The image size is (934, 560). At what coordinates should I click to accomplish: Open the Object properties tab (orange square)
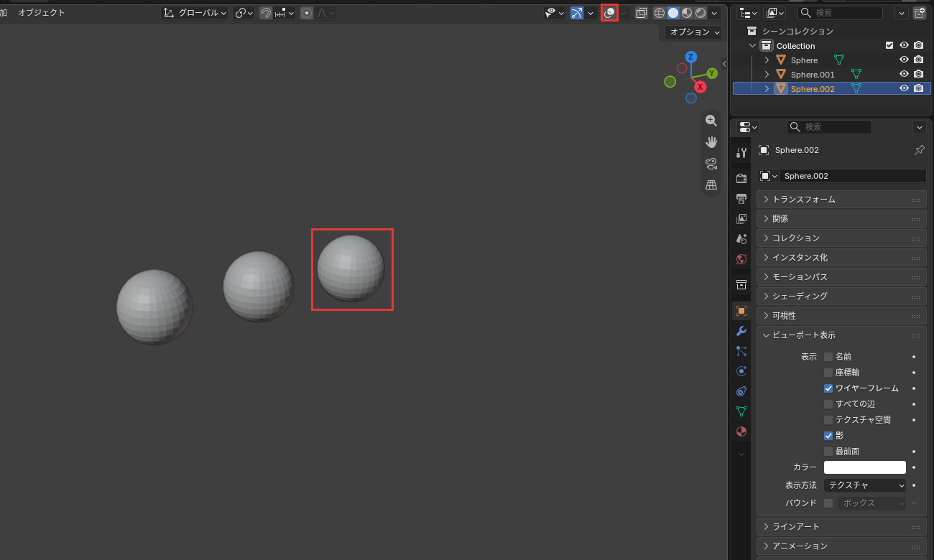tap(741, 311)
